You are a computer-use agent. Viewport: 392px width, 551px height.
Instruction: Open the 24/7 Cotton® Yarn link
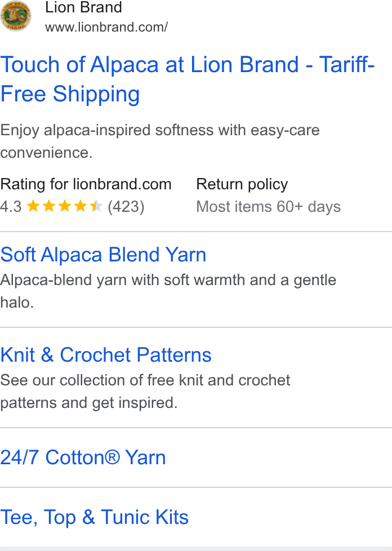pos(83,457)
